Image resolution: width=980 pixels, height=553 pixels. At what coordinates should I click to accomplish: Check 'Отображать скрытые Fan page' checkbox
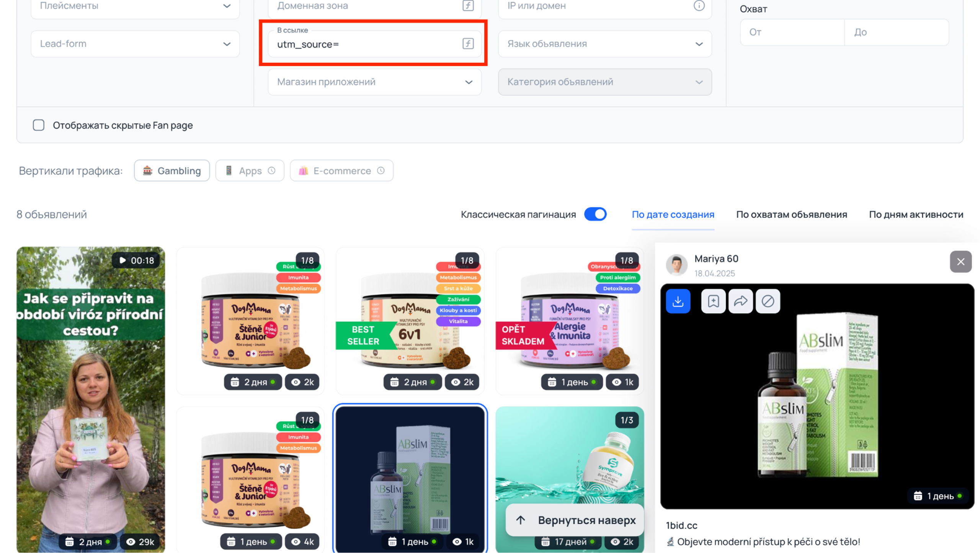[x=39, y=125]
